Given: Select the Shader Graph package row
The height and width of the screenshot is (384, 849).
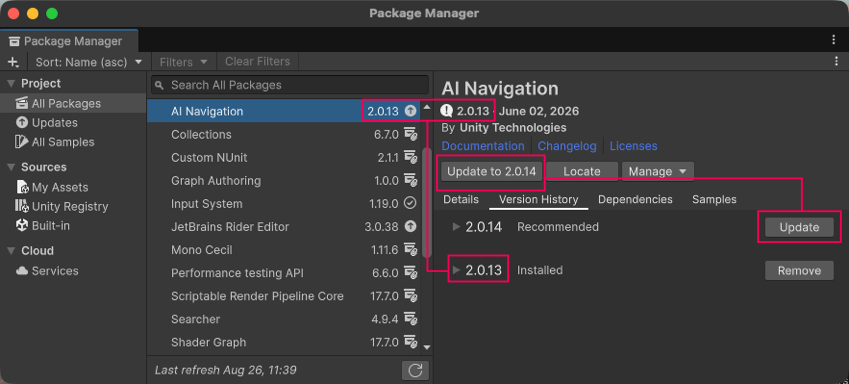Looking at the screenshot, I should pos(283,342).
